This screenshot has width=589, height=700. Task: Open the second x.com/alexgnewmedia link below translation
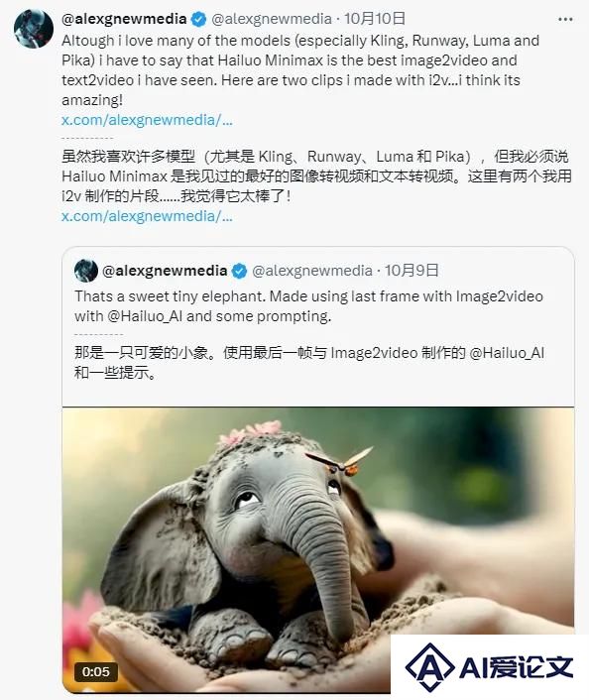tap(147, 216)
